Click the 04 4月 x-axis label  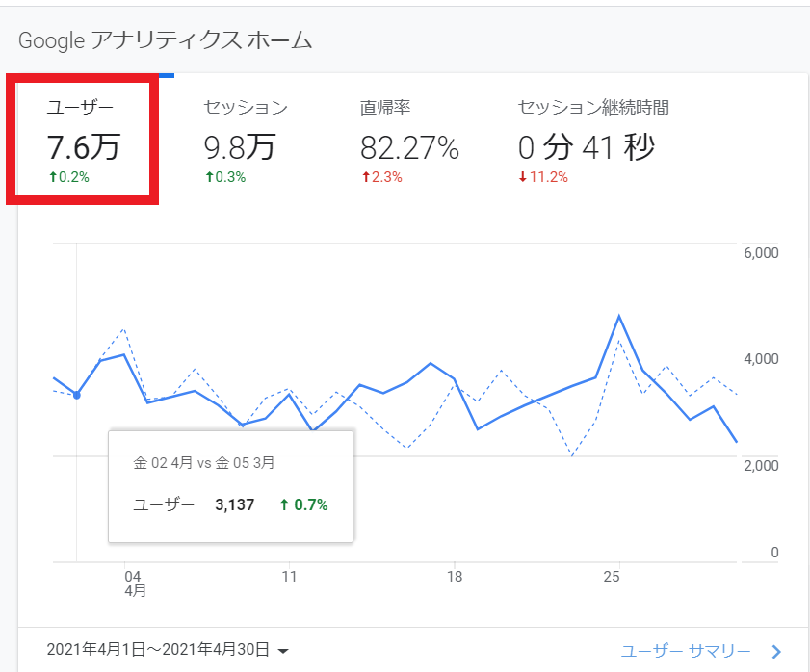(x=135, y=583)
